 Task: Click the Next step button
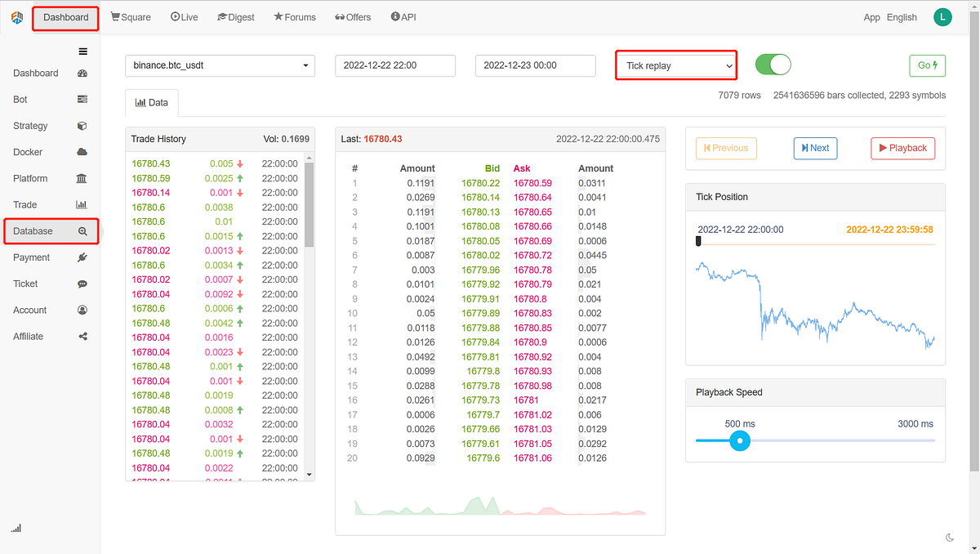[815, 148]
